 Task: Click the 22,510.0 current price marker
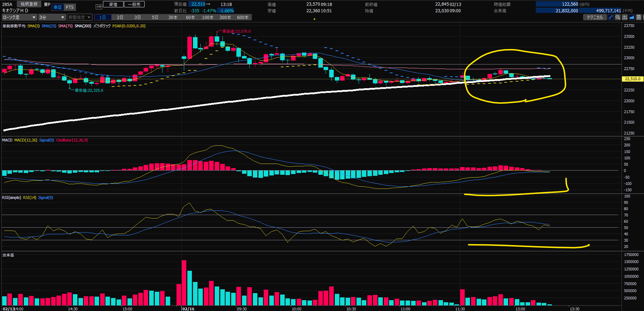[x=632, y=79]
